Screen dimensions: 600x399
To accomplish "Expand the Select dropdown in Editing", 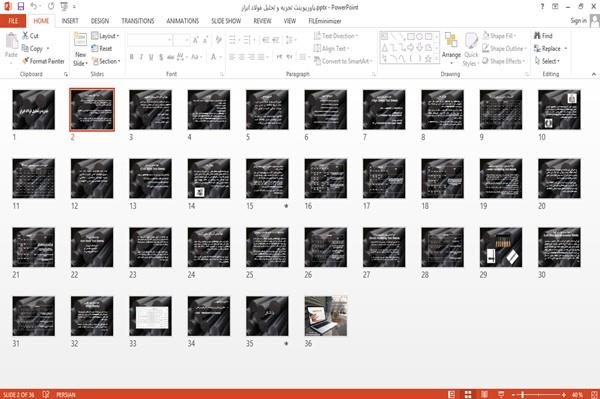I will [x=547, y=61].
